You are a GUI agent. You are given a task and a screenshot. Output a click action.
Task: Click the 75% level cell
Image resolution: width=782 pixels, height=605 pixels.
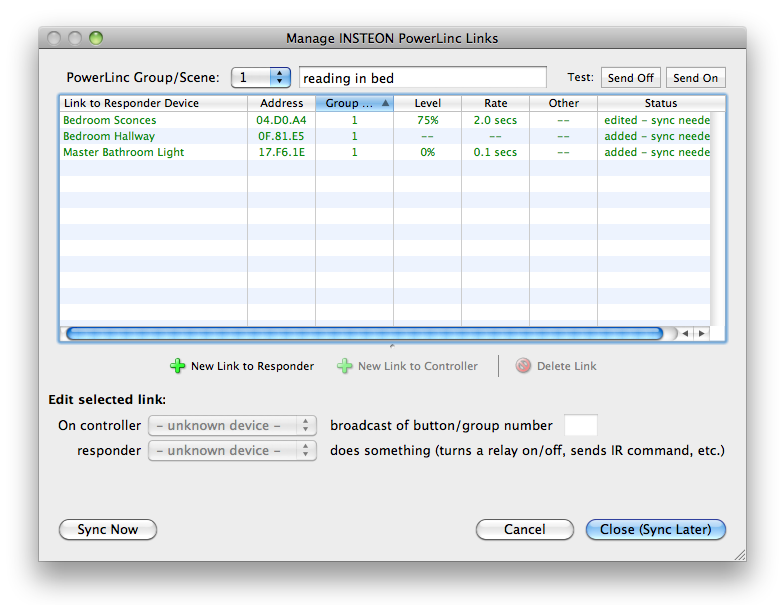click(x=427, y=120)
